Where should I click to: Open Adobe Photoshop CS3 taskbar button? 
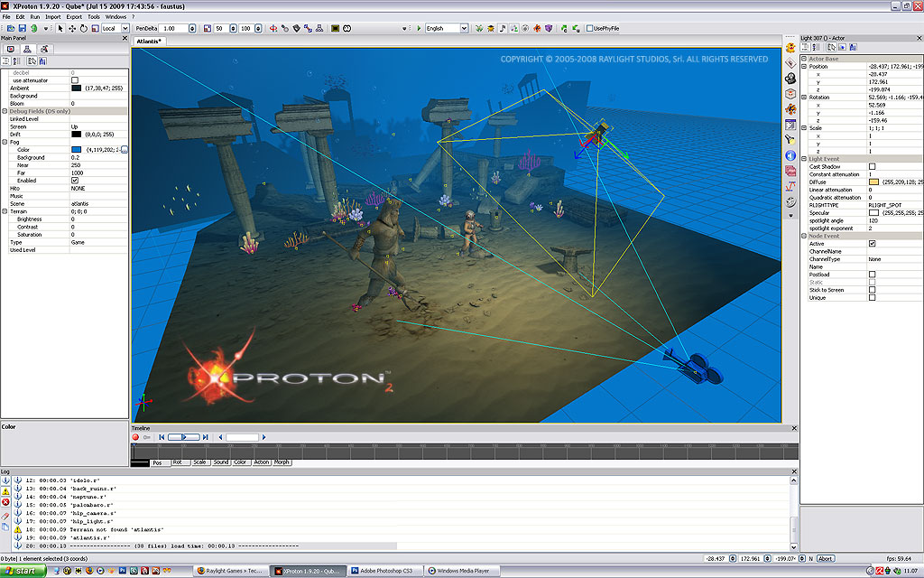pyautogui.click(x=386, y=571)
